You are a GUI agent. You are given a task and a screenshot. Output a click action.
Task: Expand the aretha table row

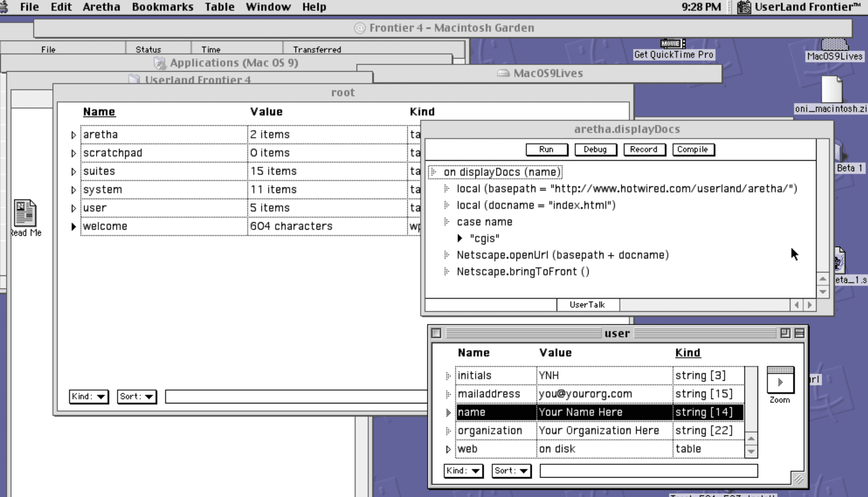[x=73, y=135]
